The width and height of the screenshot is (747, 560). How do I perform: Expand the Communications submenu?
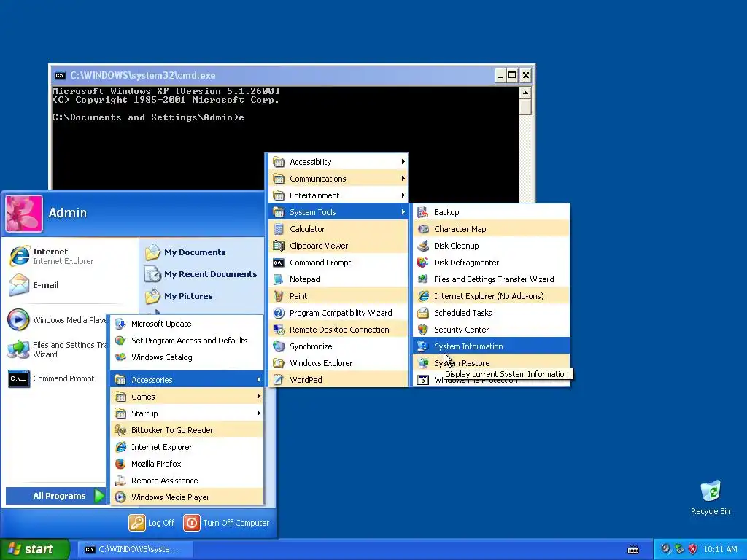[x=338, y=179]
